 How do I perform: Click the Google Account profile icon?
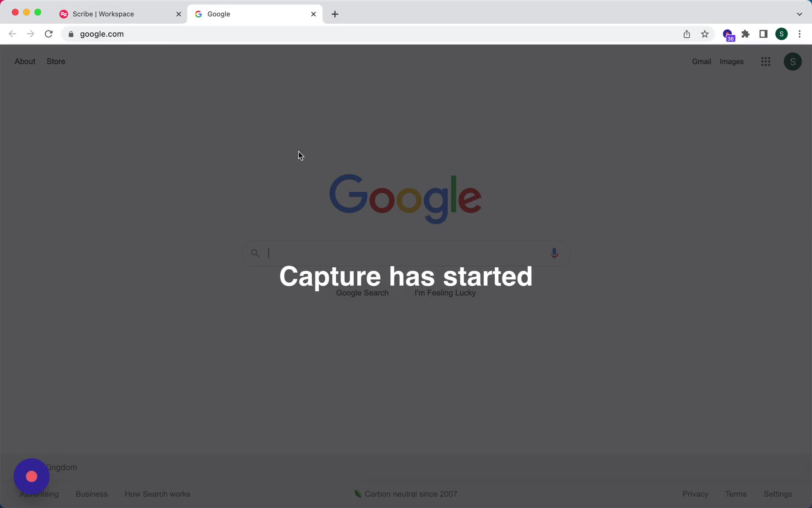793,61
